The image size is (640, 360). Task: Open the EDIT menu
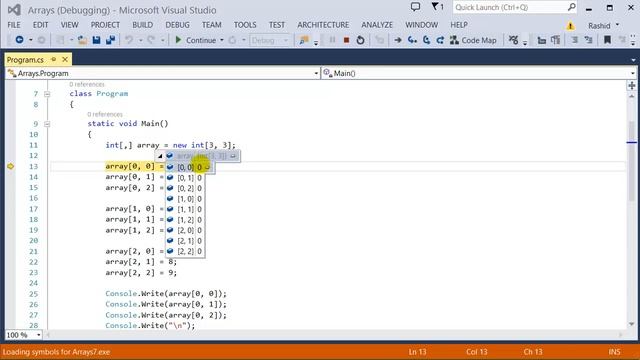(x=40, y=25)
